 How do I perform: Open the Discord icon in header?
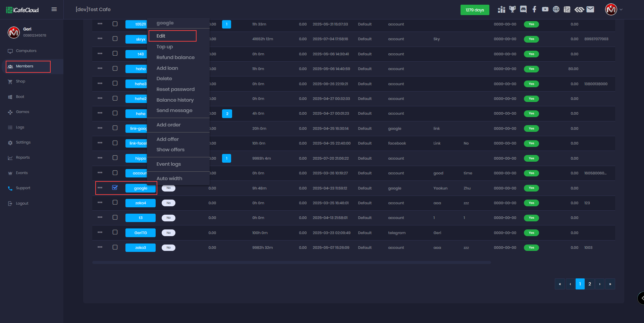523,9
